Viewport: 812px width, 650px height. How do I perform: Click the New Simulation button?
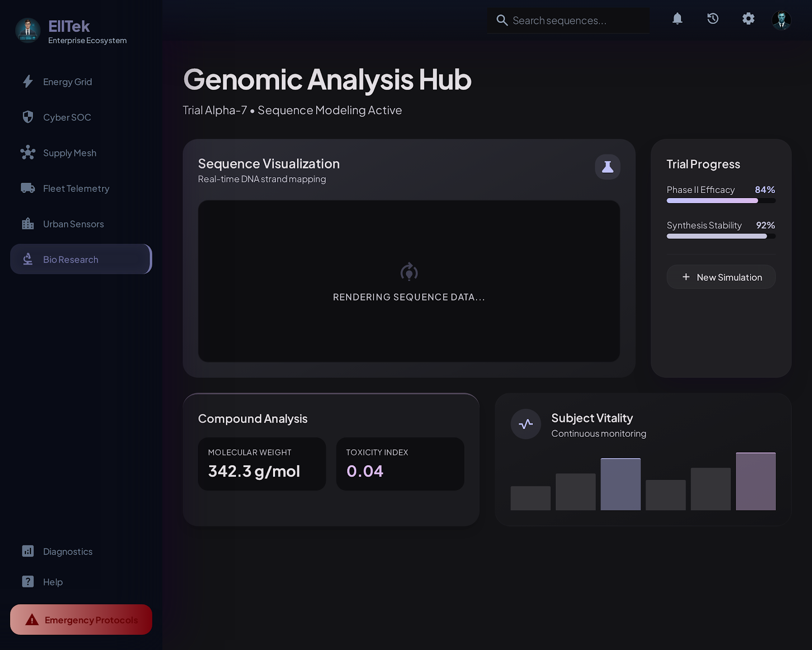tap(721, 277)
